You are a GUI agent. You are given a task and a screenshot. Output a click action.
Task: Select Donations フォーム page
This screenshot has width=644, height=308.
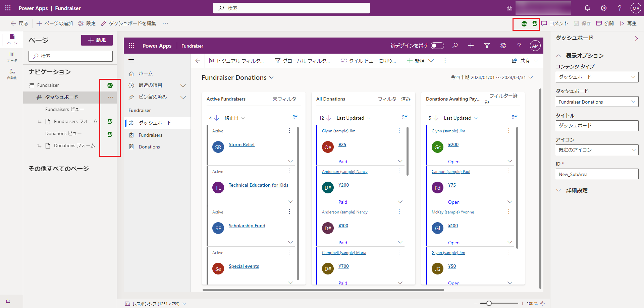74,145
